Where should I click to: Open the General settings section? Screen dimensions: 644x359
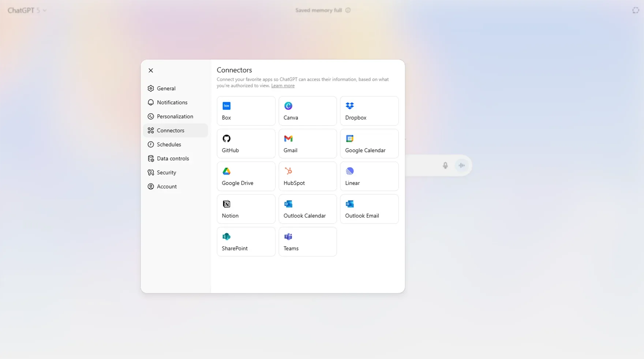click(175, 88)
